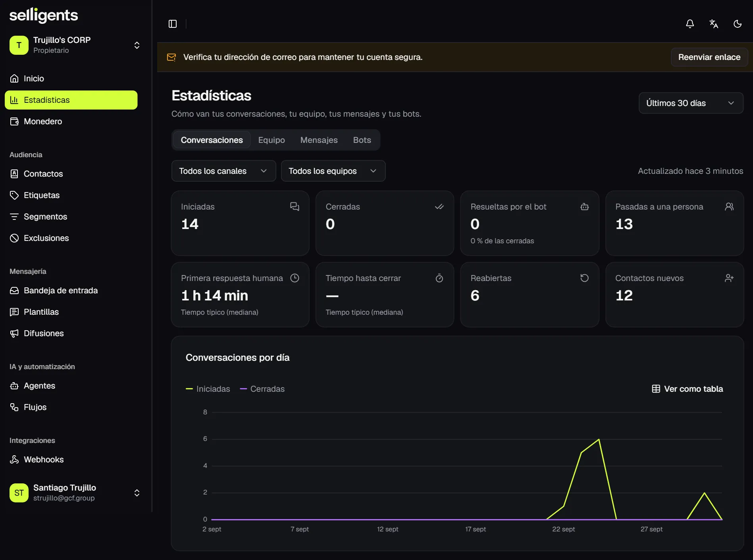This screenshot has width=753, height=560.
Task: Switch to Equipo tab
Action: click(272, 140)
